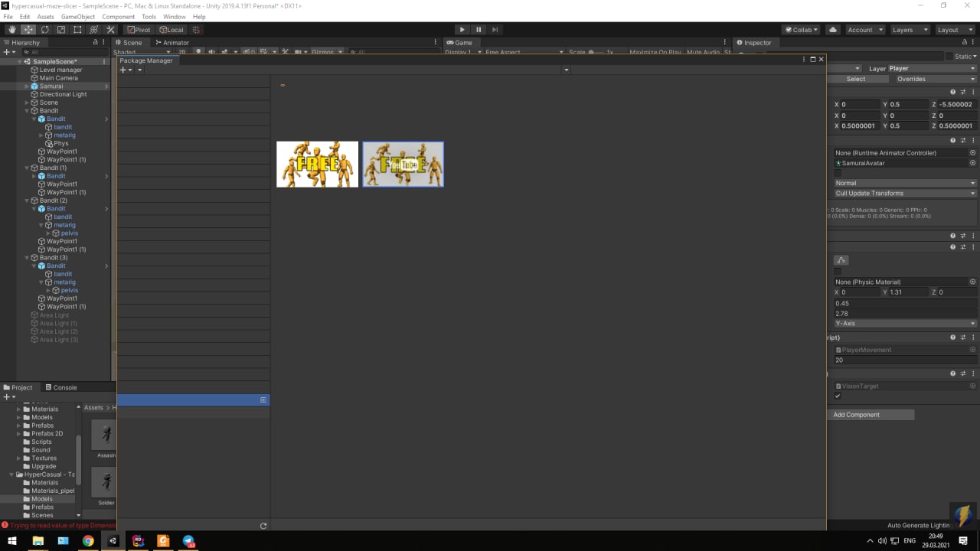Open the Window menu

175,17
